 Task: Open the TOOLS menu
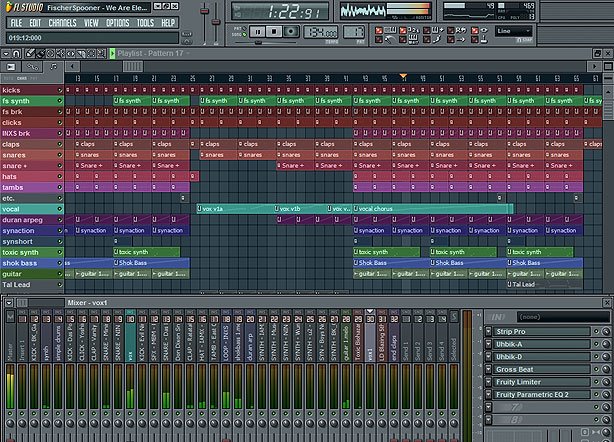click(x=145, y=23)
